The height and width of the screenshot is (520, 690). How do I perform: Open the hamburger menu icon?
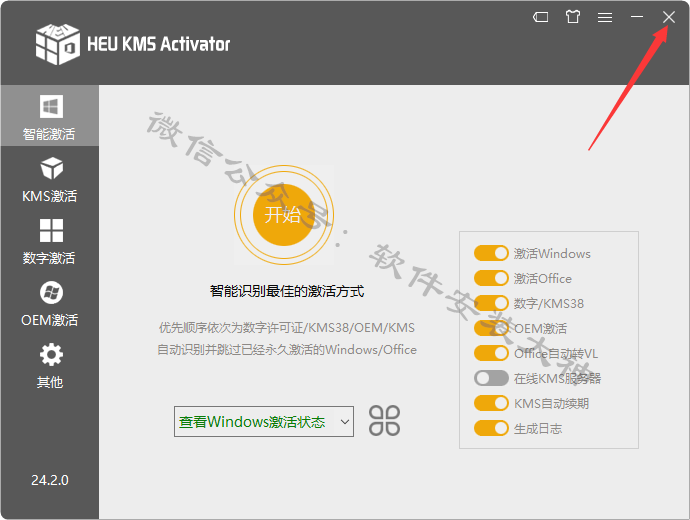click(605, 17)
